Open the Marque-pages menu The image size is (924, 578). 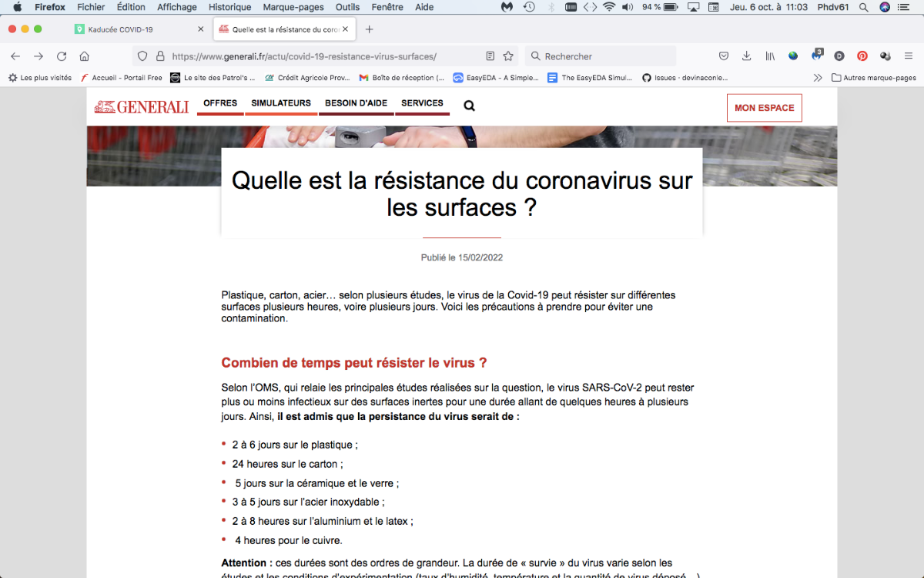[x=293, y=7]
